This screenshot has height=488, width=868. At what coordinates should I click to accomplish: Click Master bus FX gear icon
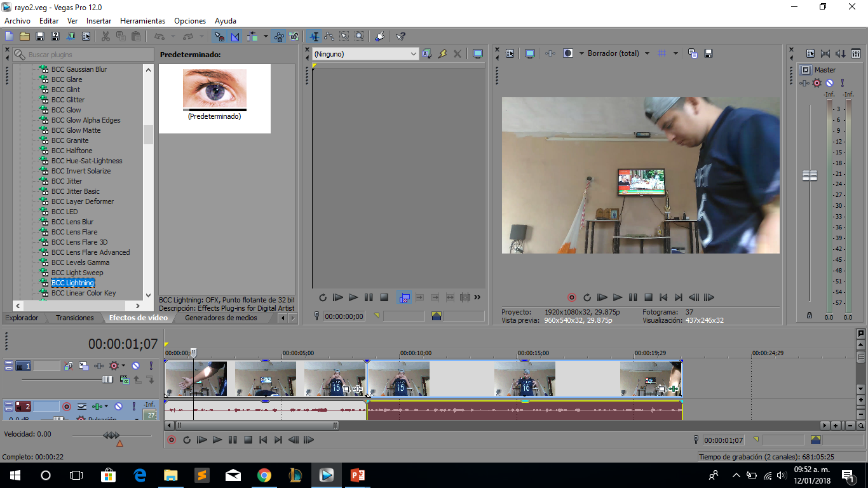(817, 83)
